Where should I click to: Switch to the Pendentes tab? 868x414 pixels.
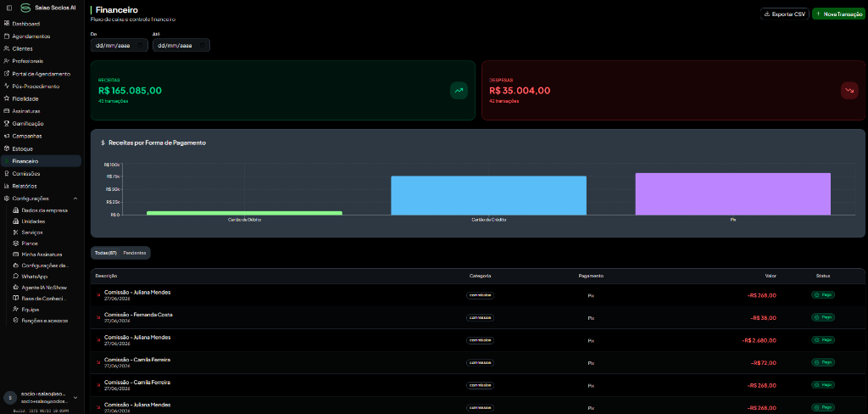(135, 253)
